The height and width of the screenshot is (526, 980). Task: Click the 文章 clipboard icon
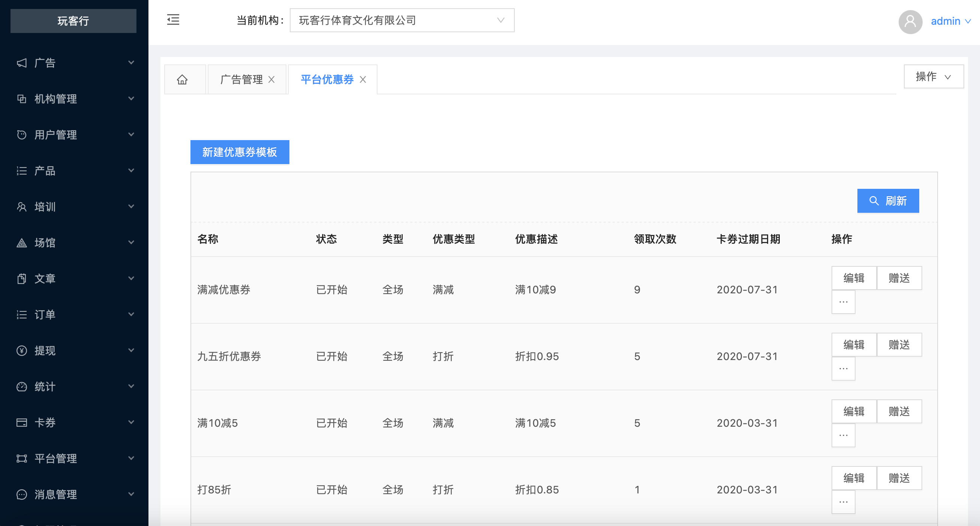[22, 279]
